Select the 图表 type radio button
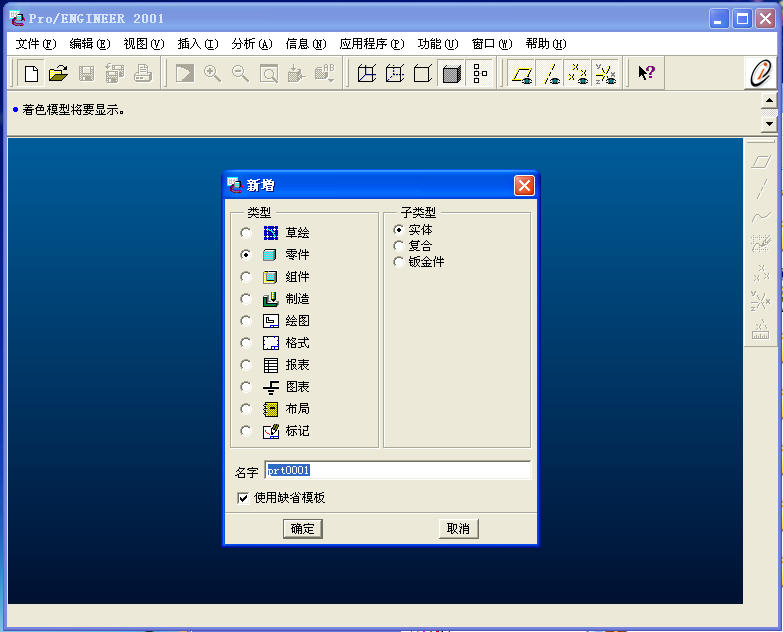The image size is (783, 632). (246, 387)
